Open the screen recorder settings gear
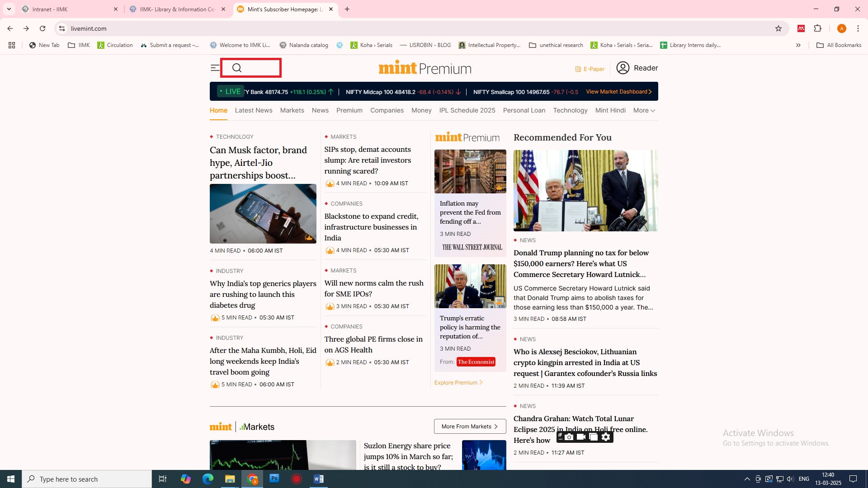 click(606, 437)
